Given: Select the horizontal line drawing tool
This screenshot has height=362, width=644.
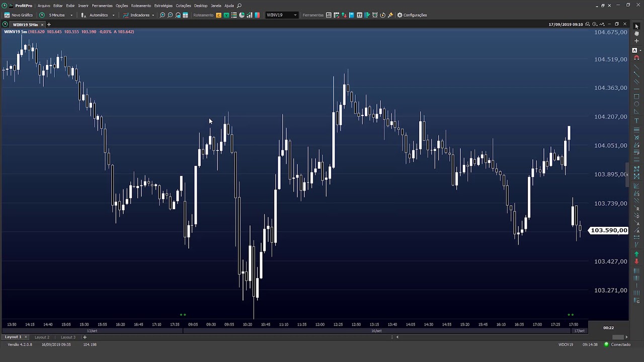Looking at the screenshot, I should (636, 89).
